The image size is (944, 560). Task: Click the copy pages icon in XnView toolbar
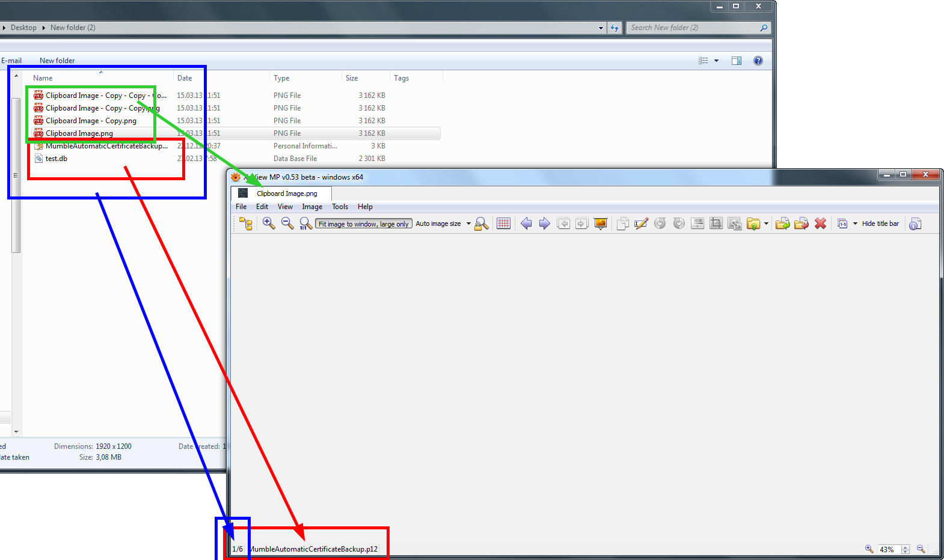pyautogui.click(x=623, y=224)
